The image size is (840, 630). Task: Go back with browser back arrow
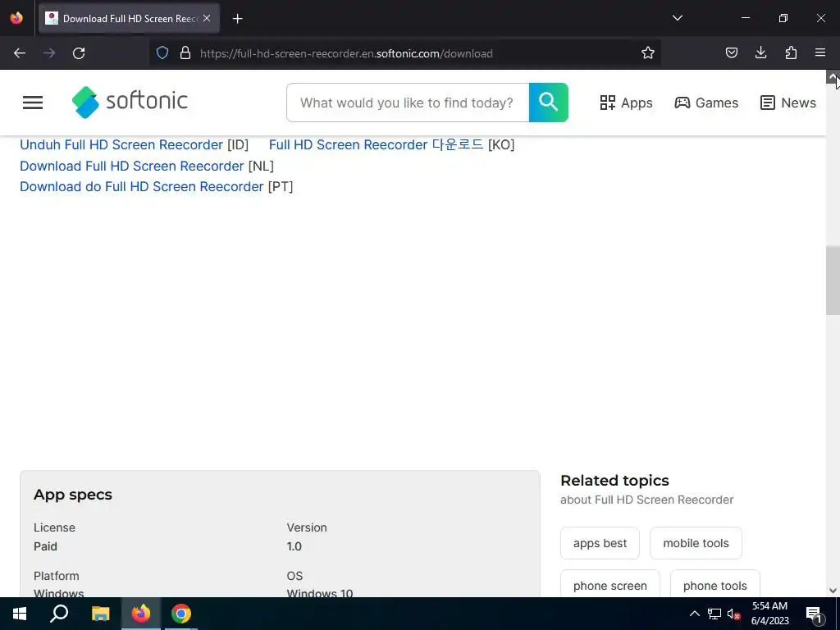20,53
